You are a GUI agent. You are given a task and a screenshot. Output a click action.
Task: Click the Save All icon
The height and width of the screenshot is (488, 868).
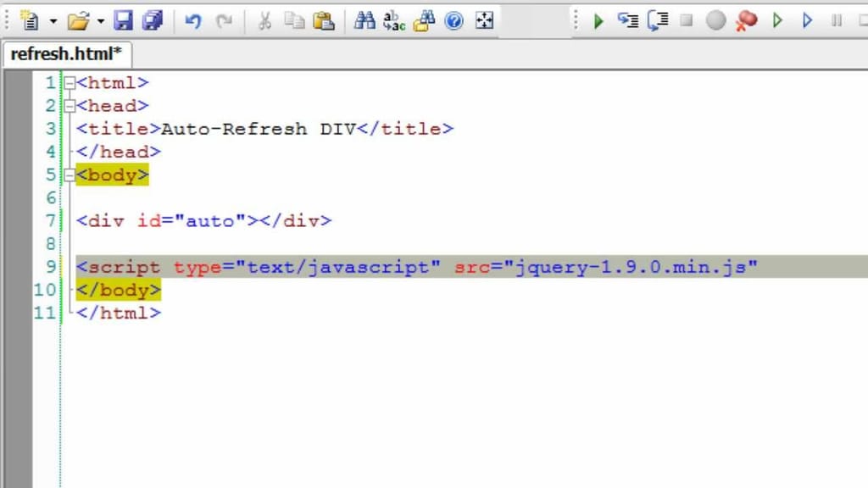(153, 21)
